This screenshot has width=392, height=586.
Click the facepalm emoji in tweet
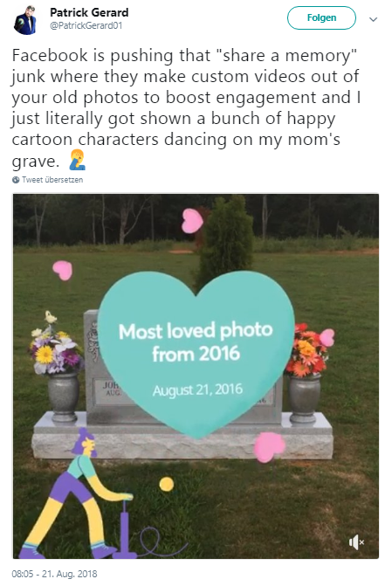[77, 160]
